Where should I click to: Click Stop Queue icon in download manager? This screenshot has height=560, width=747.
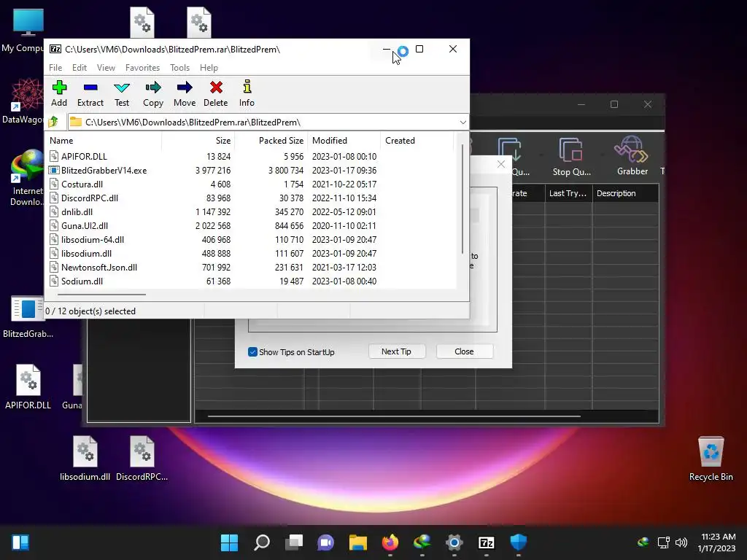coord(571,157)
